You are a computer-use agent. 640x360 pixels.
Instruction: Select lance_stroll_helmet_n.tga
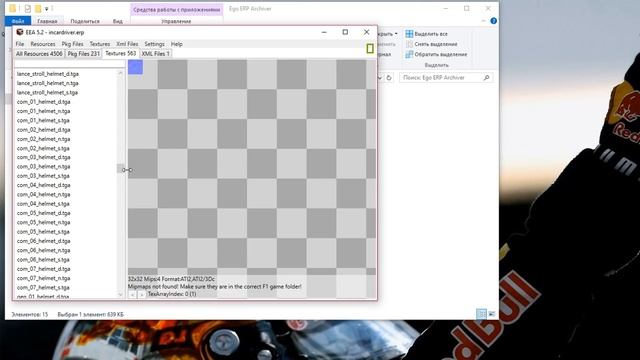point(48,83)
